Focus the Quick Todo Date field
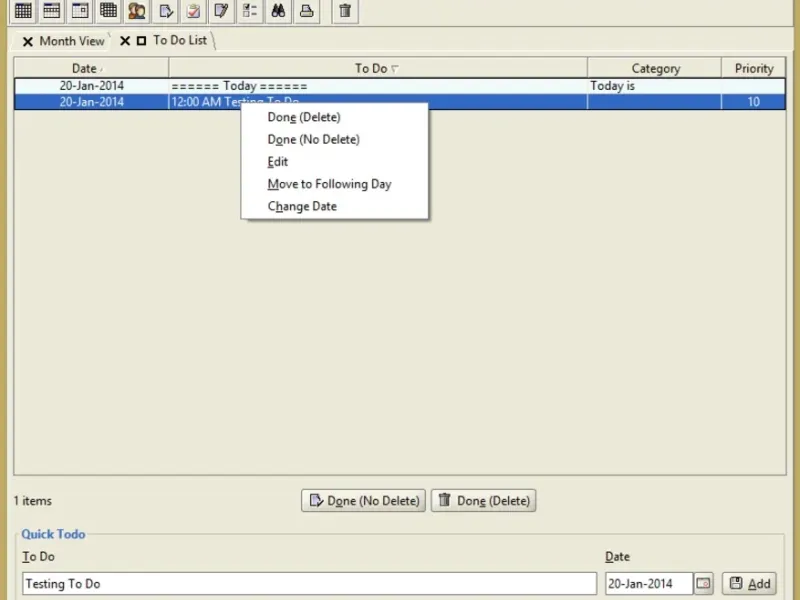800x600 pixels. [x=648, y=583]
